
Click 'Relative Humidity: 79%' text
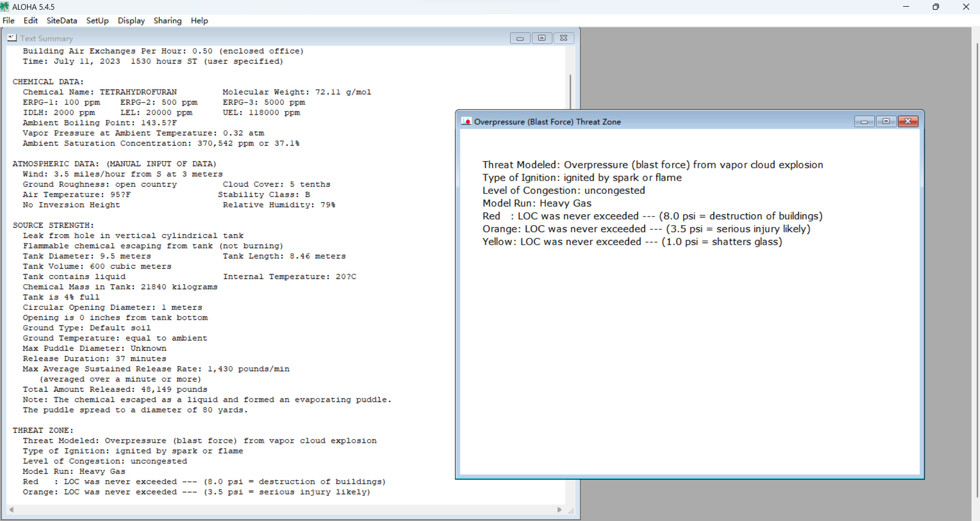(279, 205)
